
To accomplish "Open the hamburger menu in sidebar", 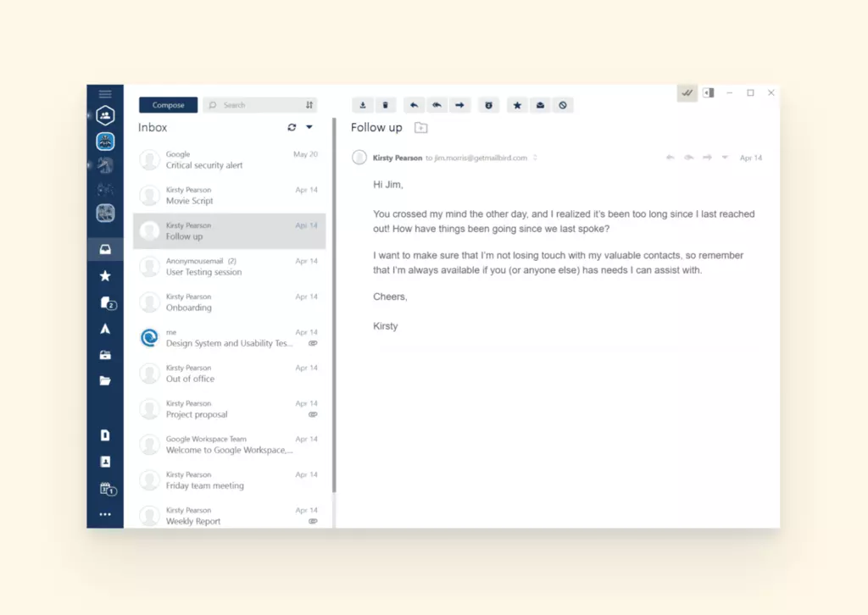I will pos(105,93).
